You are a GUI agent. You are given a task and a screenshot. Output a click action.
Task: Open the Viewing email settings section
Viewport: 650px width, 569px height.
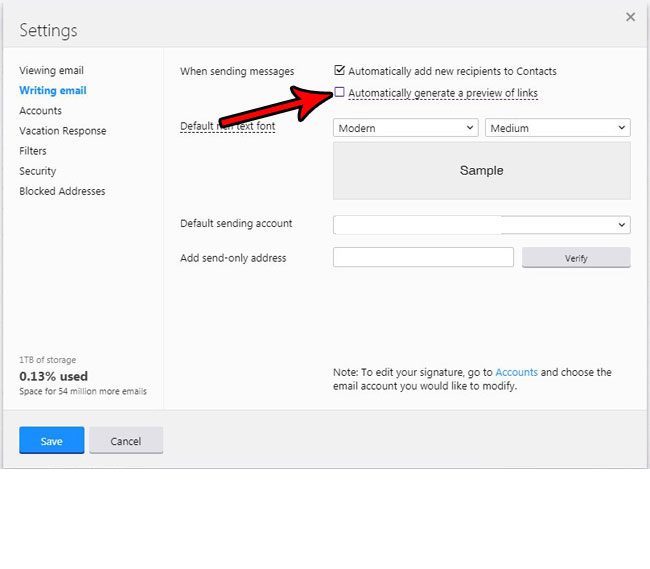[x=51, y=71]
